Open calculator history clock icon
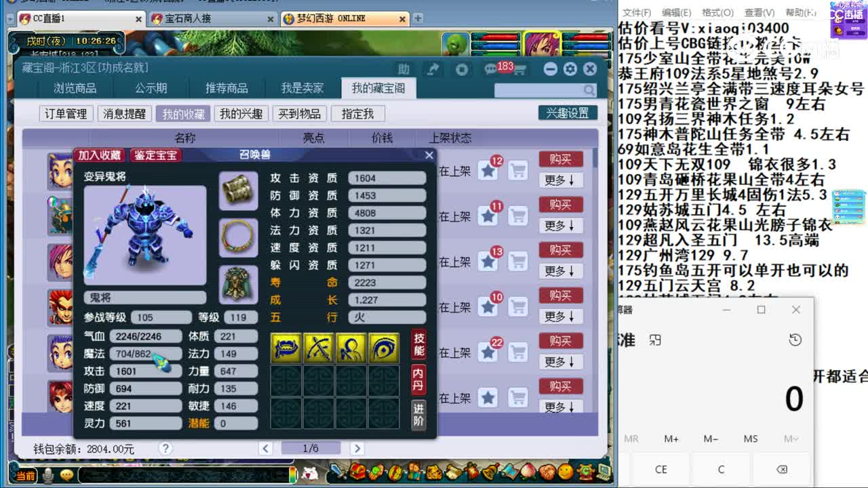 click(x=795, y=340)
